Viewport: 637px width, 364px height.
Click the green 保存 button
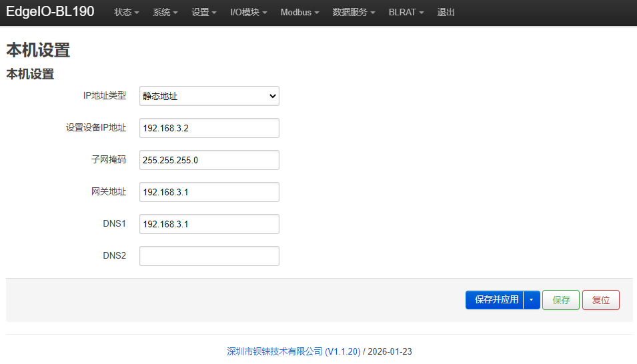tap(561, 300)
